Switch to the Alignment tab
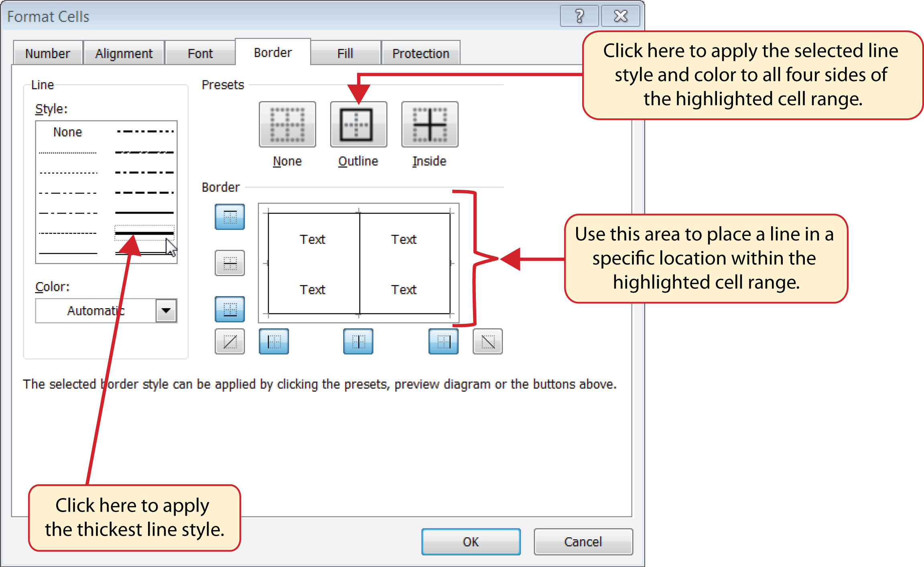924x567 pixels. (124, 53)
